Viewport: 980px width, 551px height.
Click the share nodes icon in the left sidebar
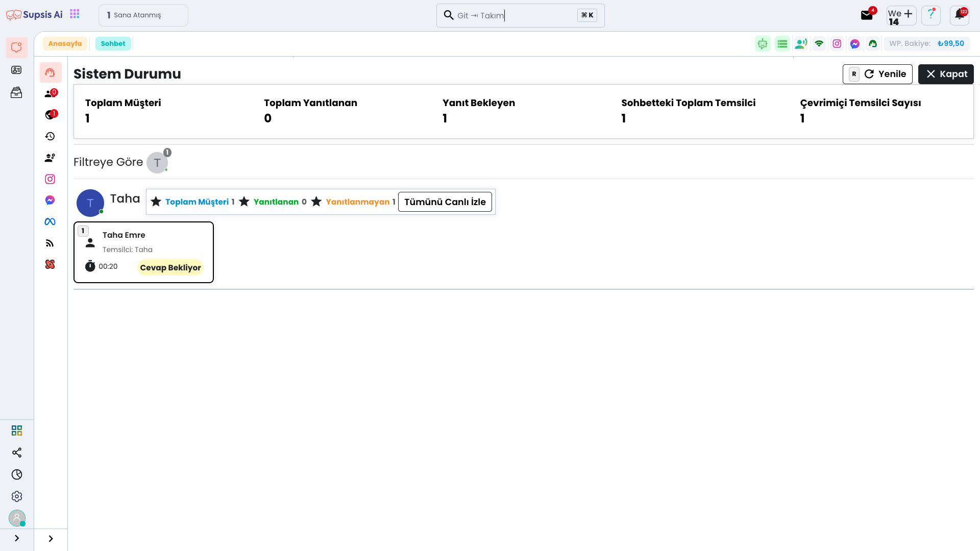click(x=17, y=453)
